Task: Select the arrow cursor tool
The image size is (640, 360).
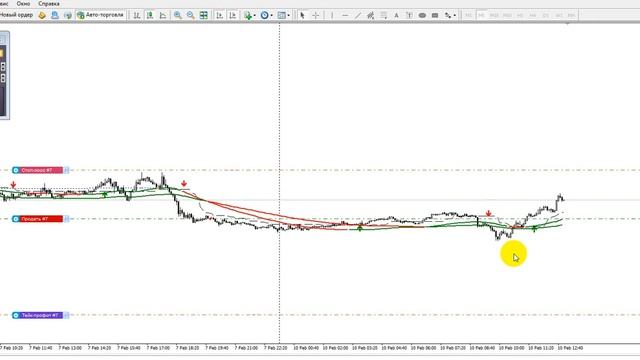Action: (302, 15)
